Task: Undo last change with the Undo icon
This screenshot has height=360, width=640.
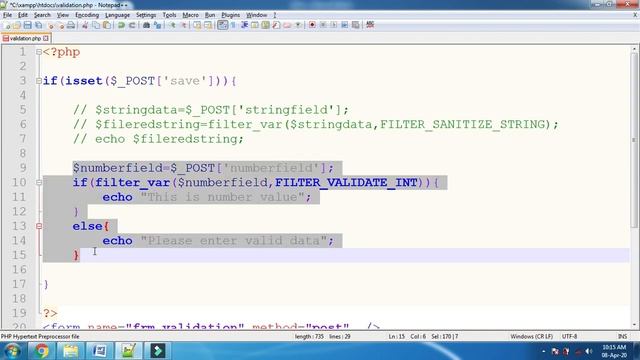Action: click(x=121, y=25)
